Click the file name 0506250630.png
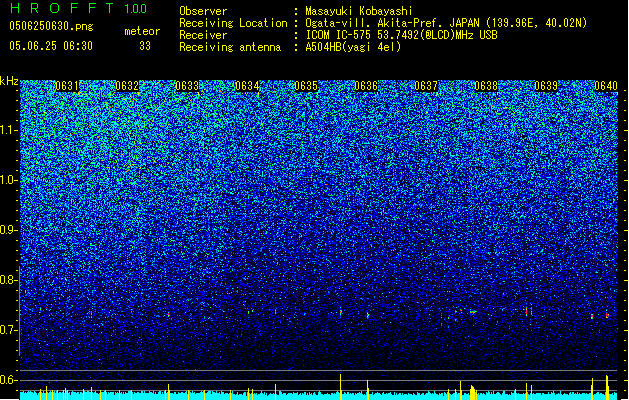This screenshot has height=400, width=629. click(x=51, y=26)
